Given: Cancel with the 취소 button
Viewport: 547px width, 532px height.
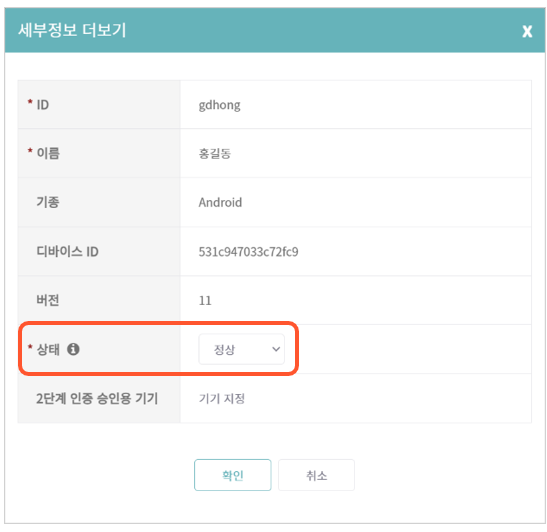Looking at the screenshot, I should pyautogui.click(x=316, y=475).
